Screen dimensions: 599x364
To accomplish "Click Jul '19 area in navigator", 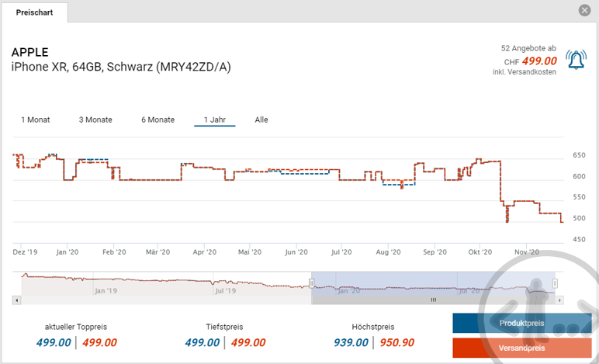I will (225, 290).
